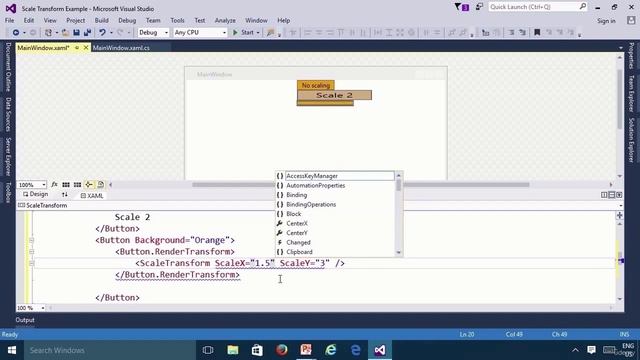Open the Start button dropdown arrow

click(258, 33)
